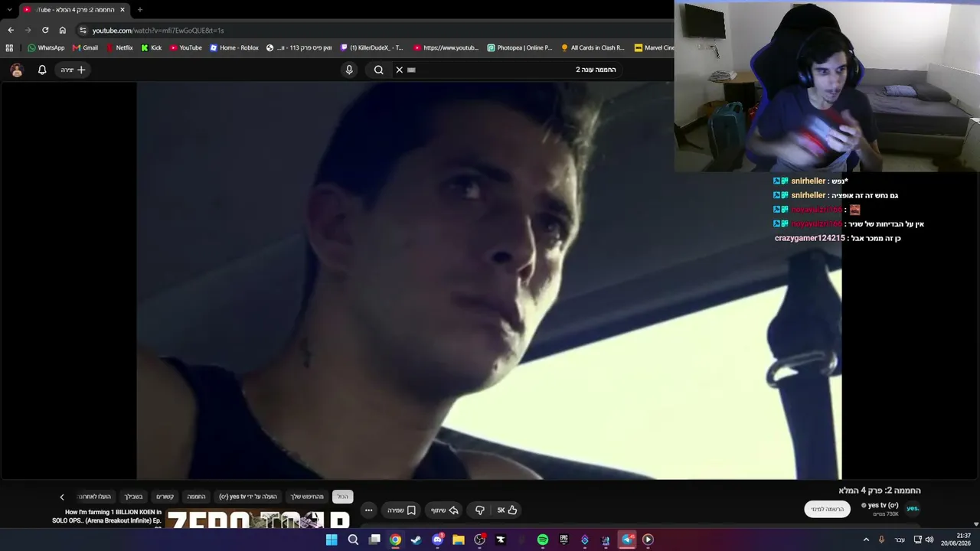Open File Explorer from the taskbar
Image resolution: width=980 pixels, height=551 pixels.
[x=459, y=540]
